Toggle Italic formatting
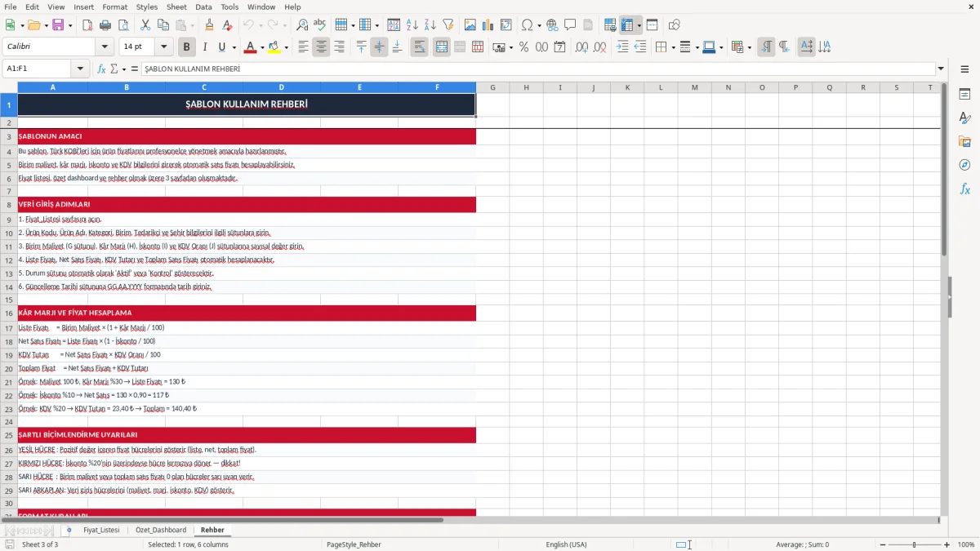The width and height of the screenshot is (980, 551). (x=204, y=47)
